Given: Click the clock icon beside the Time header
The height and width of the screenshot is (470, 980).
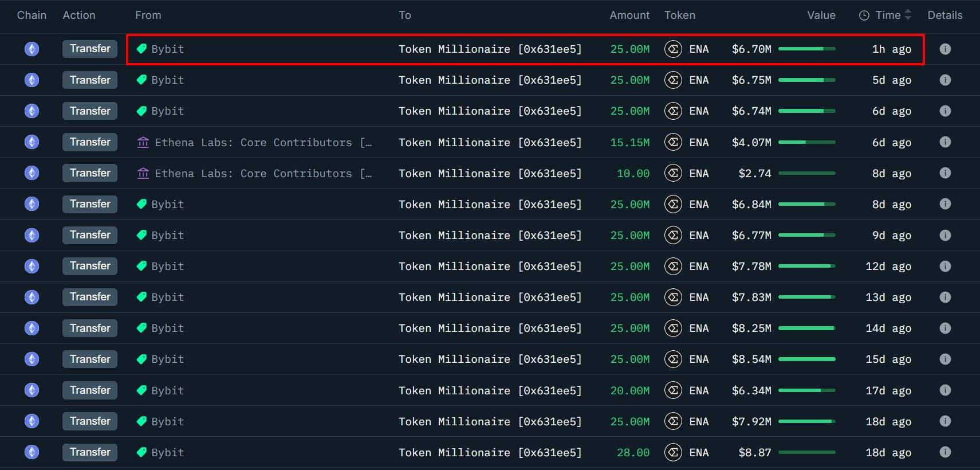Looking at the screenshot, I should [x=864, y=15].
